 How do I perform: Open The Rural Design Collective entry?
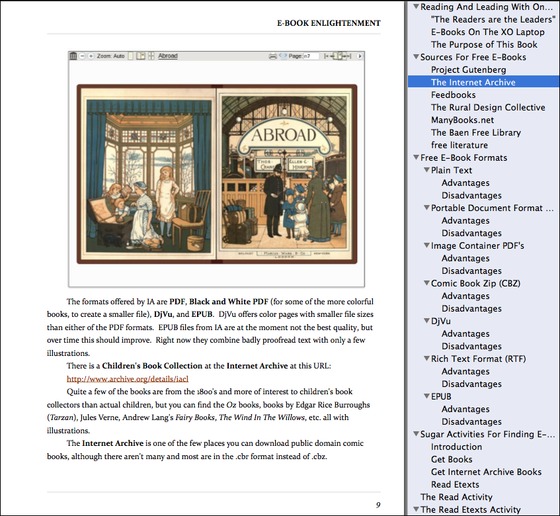pos(488,107)
